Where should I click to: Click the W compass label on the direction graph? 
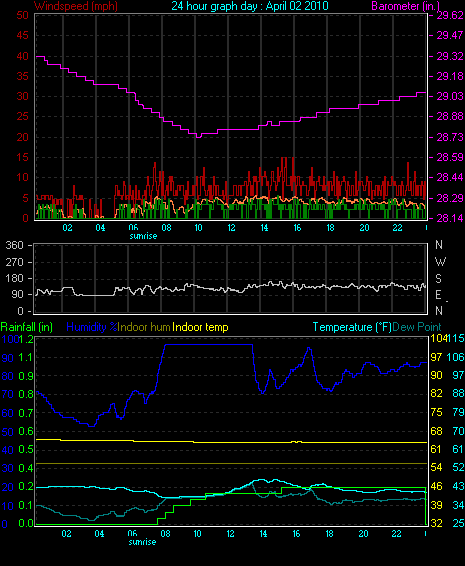(440, 262)
